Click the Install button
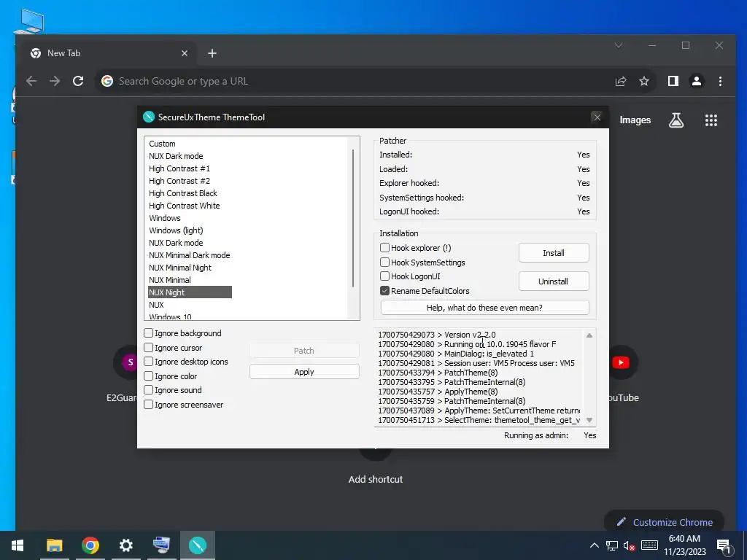This screenshot has width=747, height=560. (x=554, y=253)
